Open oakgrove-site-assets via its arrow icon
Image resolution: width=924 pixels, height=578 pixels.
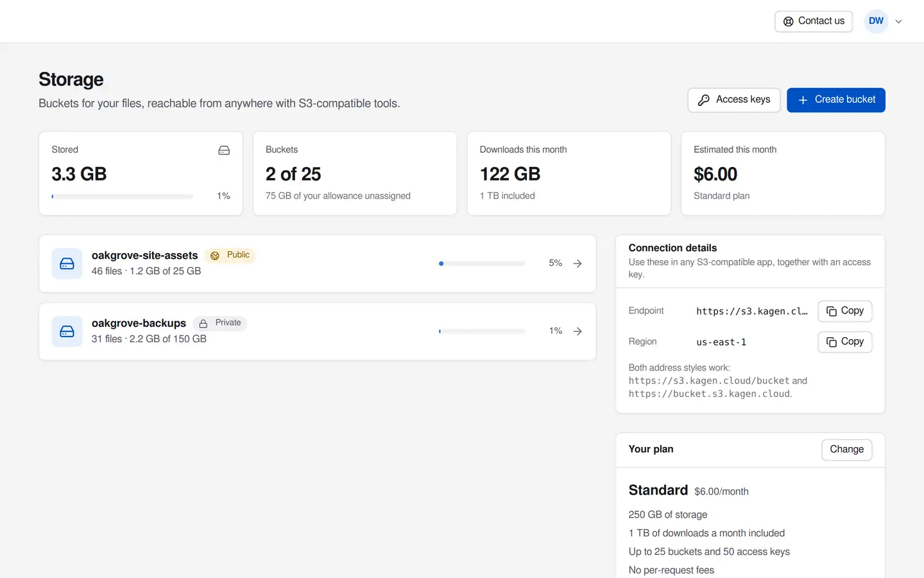pyautogui.click(x=577, y=264)
